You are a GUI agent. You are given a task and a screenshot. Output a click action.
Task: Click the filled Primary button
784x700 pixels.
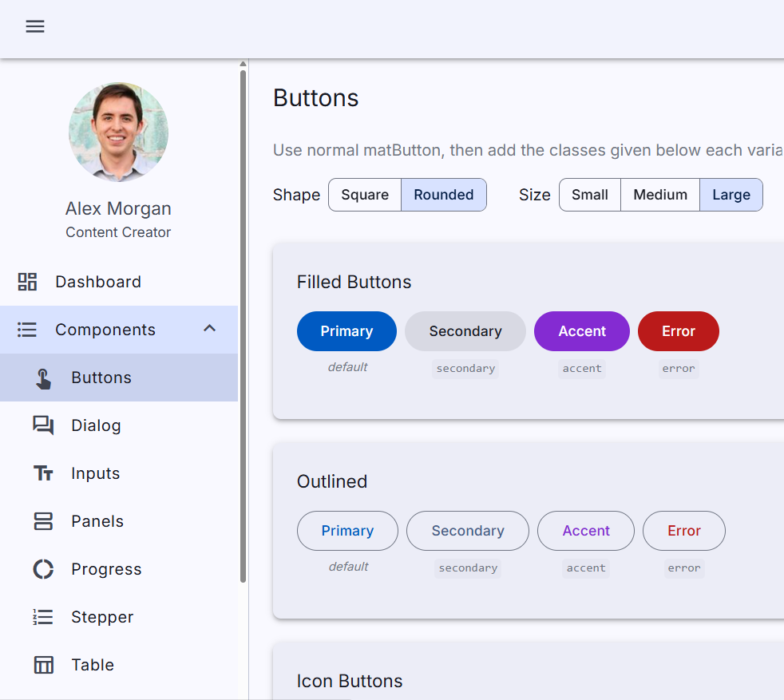tap(346, 331)
